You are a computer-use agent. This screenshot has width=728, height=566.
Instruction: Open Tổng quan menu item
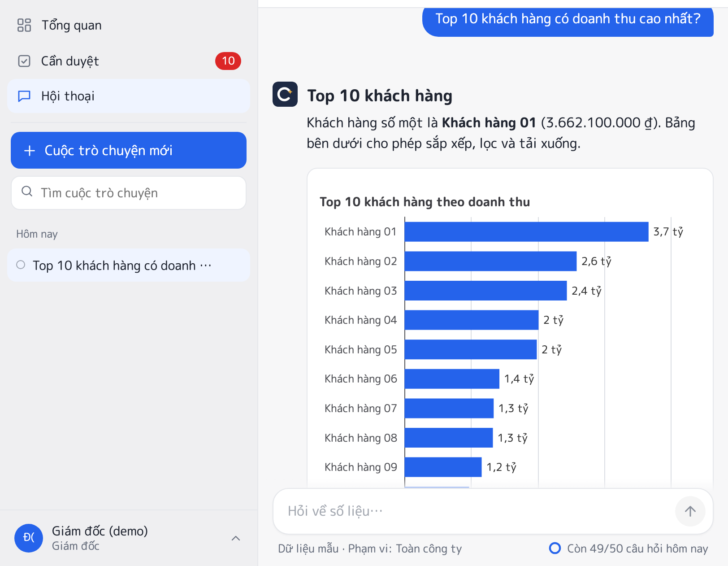click(x=129, y=25)
